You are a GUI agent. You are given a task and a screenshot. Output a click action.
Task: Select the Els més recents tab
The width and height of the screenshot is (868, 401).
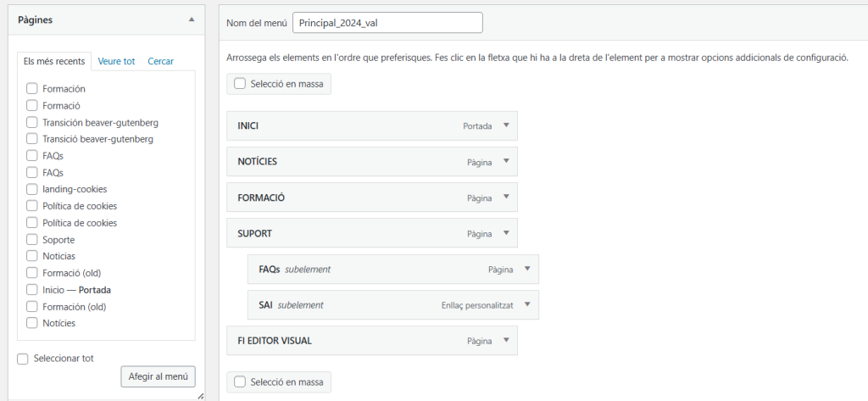pos(54,61)
